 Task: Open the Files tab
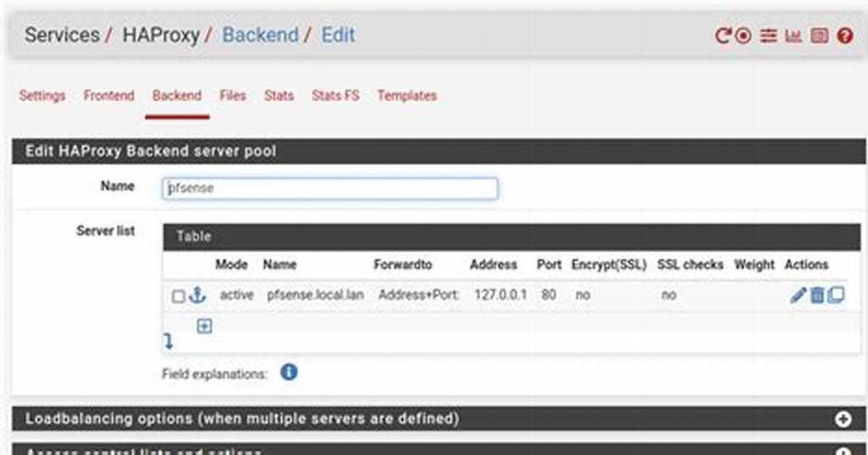tap(233, 95)
